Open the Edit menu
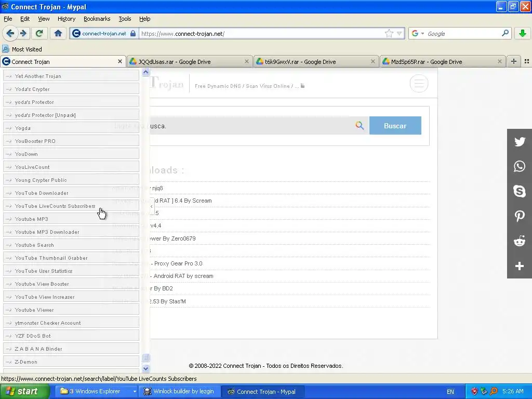This screenshot has height=399, width=532. point(25,19)
